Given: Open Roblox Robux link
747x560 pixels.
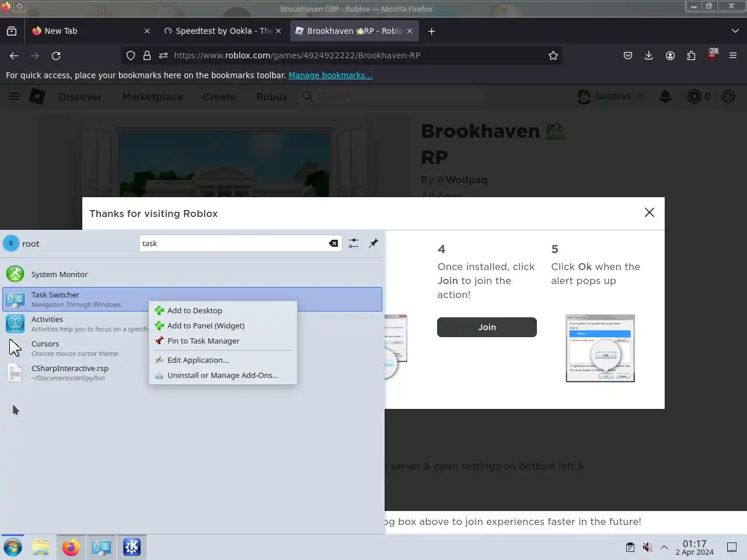Looking at the screenshot, I should coord(272,97).
